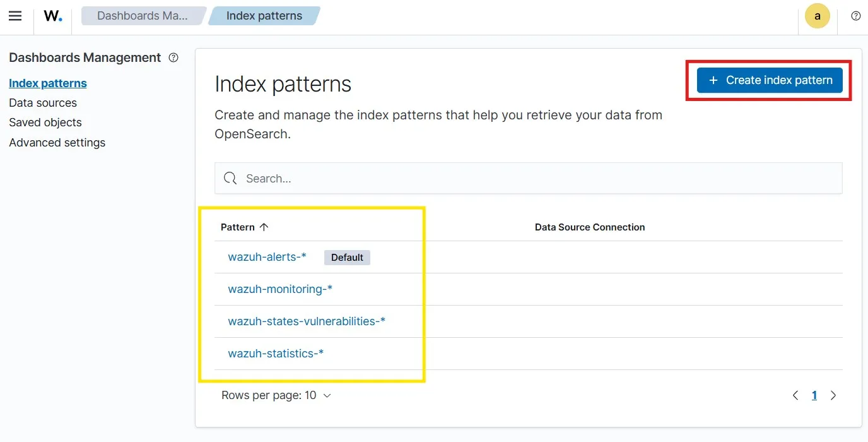
Task: Click the Wazuh home logo
Action: click(x=52, y=16)
